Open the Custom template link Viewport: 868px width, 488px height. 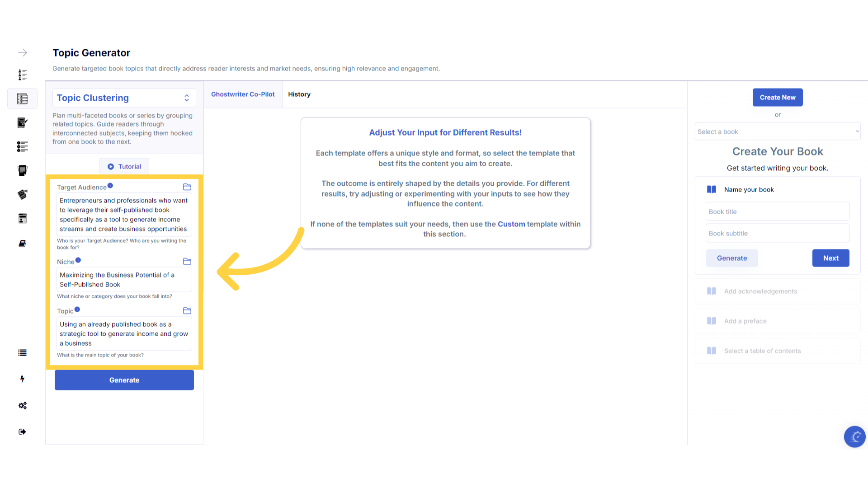point(511,224)
